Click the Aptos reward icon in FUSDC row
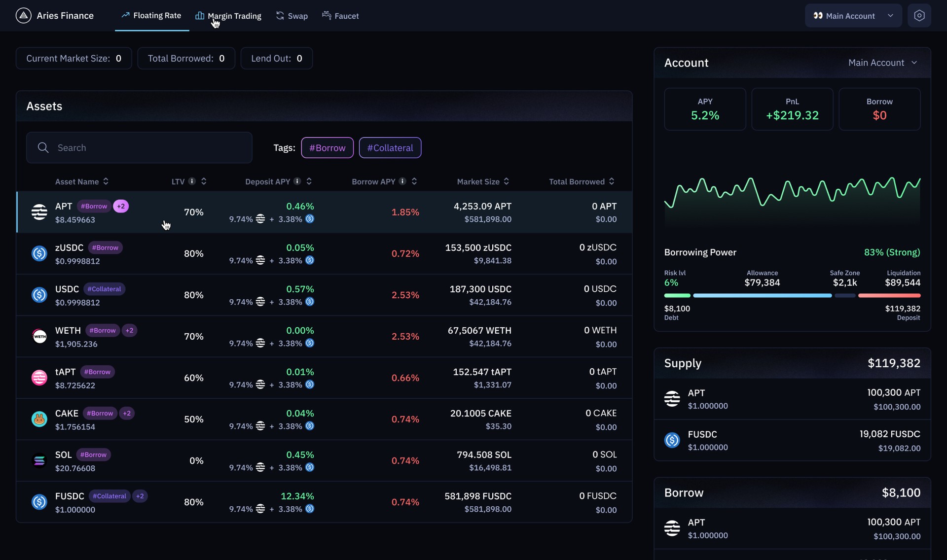 point(260,509)
